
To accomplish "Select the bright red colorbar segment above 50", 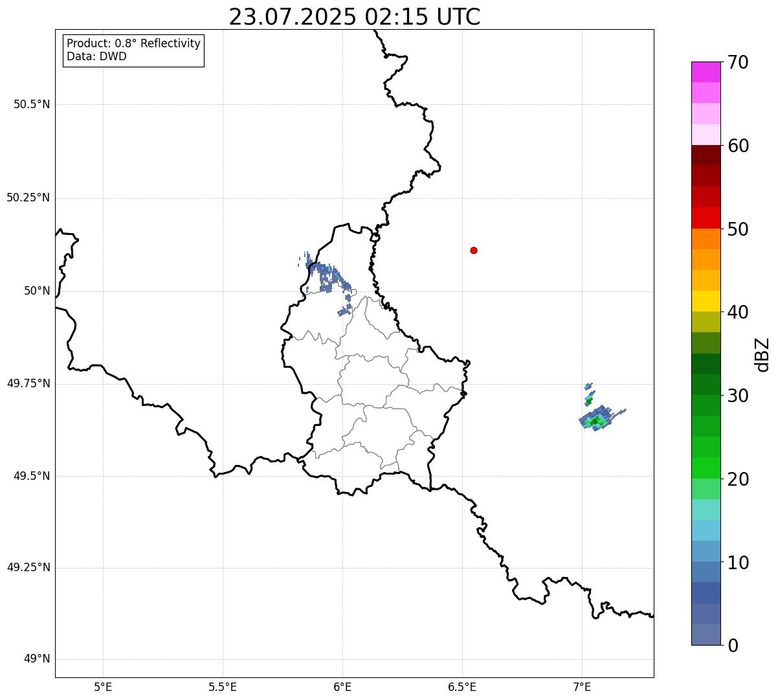I will (x=706, y=218).
